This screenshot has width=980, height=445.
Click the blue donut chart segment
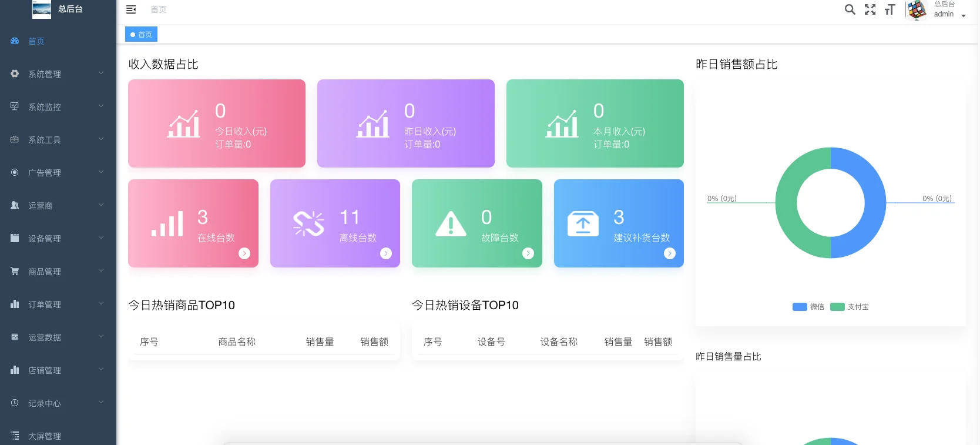(x=875, y=203)
